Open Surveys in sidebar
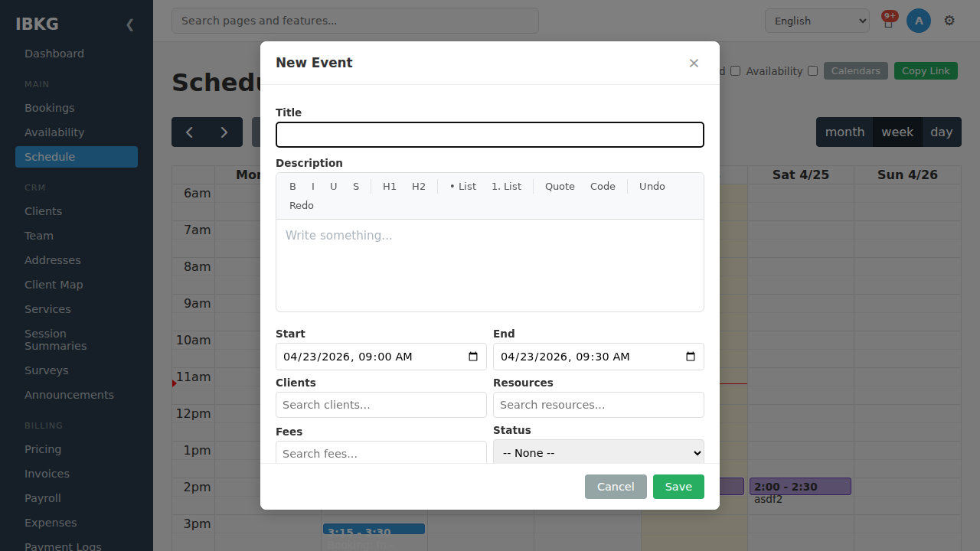980x551 pixels. [x=77, y=370]
